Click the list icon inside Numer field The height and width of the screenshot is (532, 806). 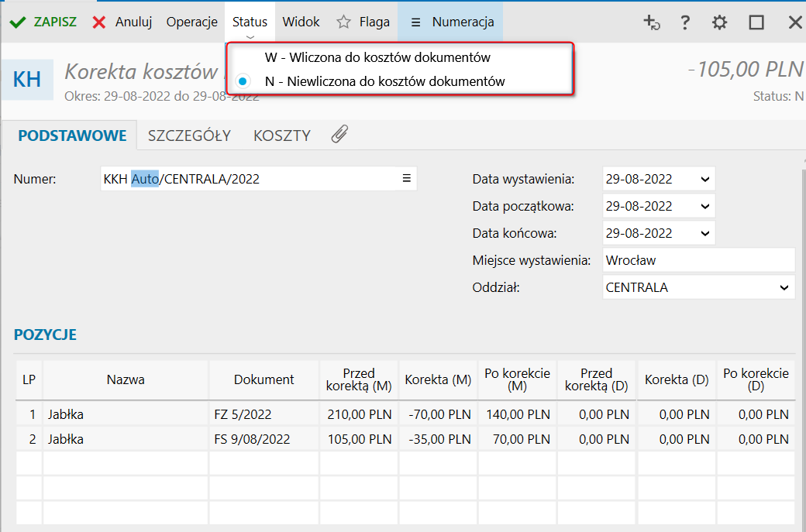pos(407,178)
